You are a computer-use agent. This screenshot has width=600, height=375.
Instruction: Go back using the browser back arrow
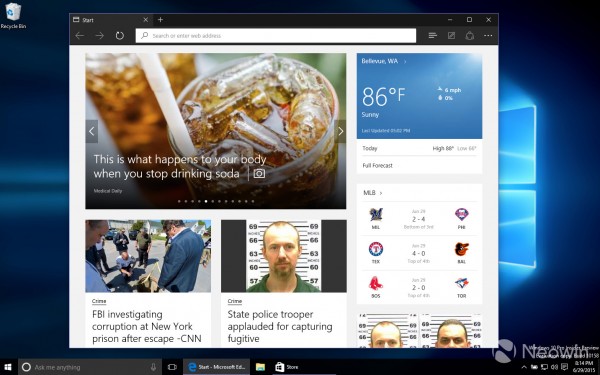coord(80,36)
